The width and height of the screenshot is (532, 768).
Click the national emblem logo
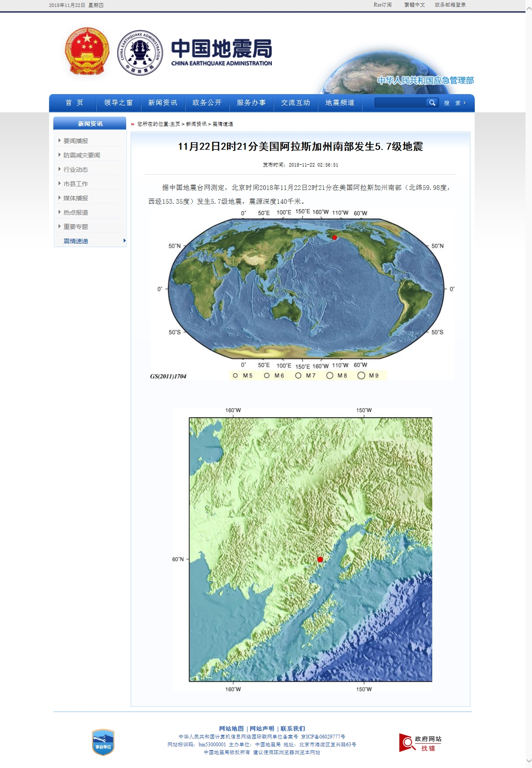[x=87, y=52]
